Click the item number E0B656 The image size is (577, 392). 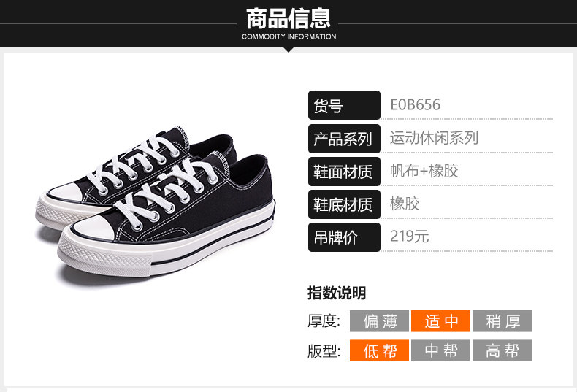[x=415, y=105]
